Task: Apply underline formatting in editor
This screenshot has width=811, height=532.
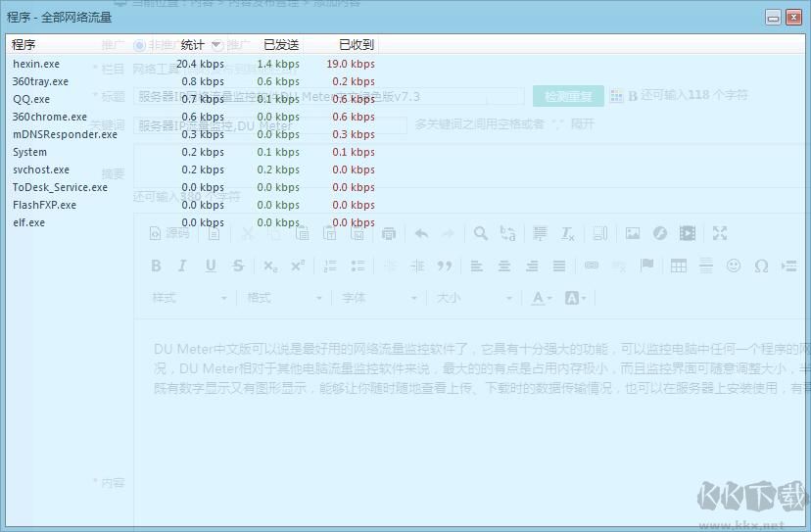Action: point(210,266)
